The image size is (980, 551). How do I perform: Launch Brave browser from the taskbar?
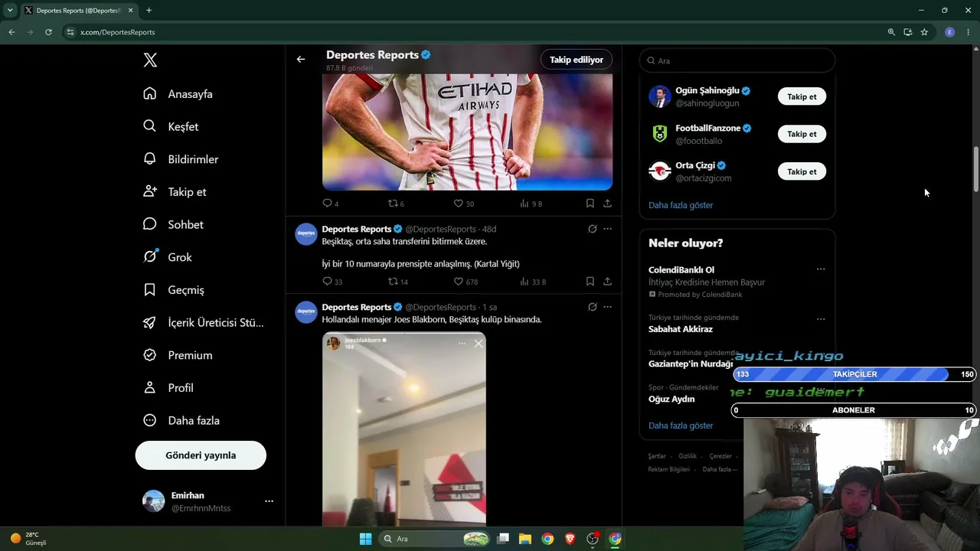point(570,539)
